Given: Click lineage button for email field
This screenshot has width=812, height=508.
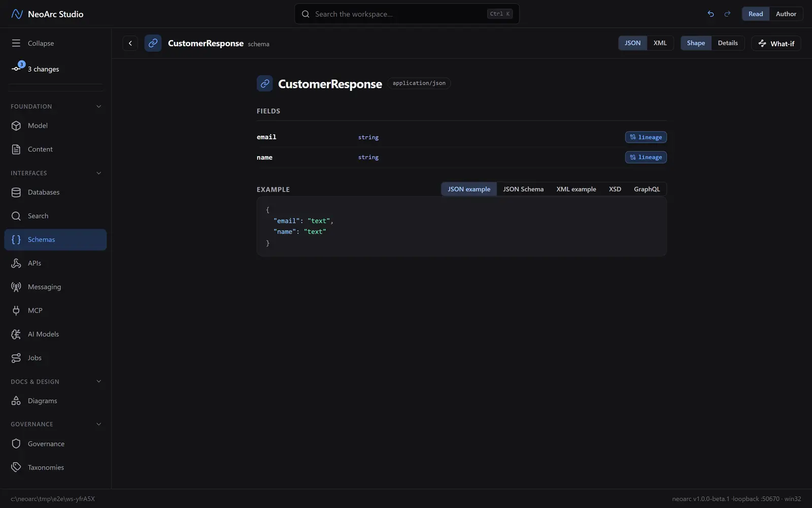Looking at the screenshot, I should click(x=646, y=137).
